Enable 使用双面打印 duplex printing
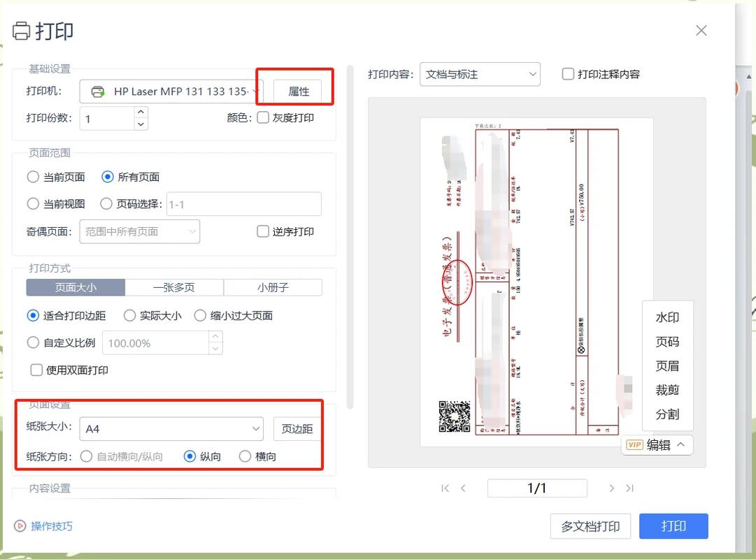Image resolution: width=756 pixels, height=559 pixels. click(x=36, y=370)
